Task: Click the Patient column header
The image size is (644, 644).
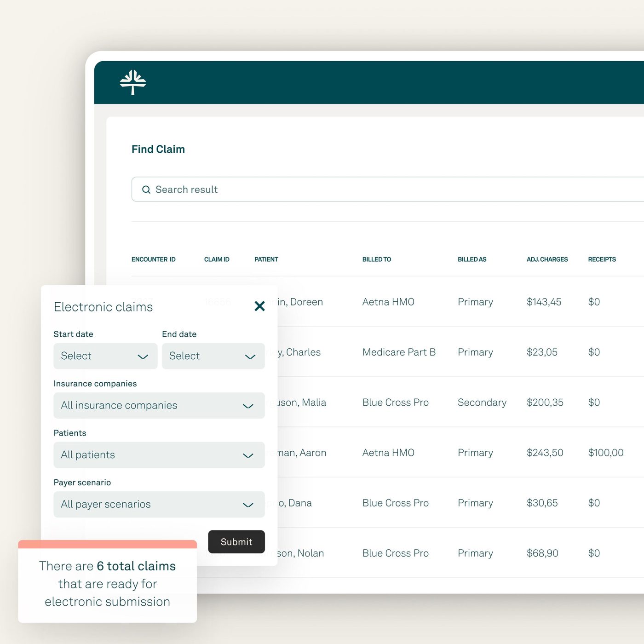Action: point(266,259)
